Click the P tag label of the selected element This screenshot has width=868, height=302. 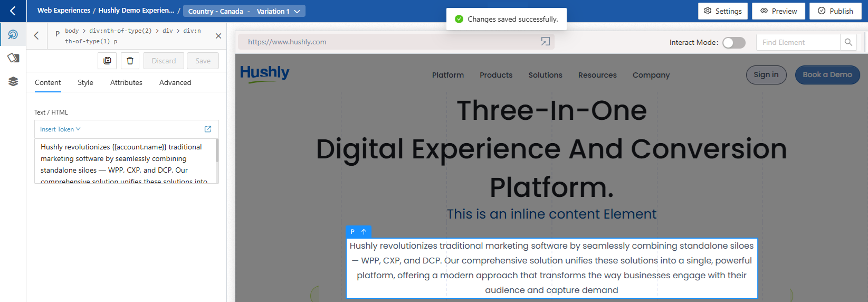[352, 231]
